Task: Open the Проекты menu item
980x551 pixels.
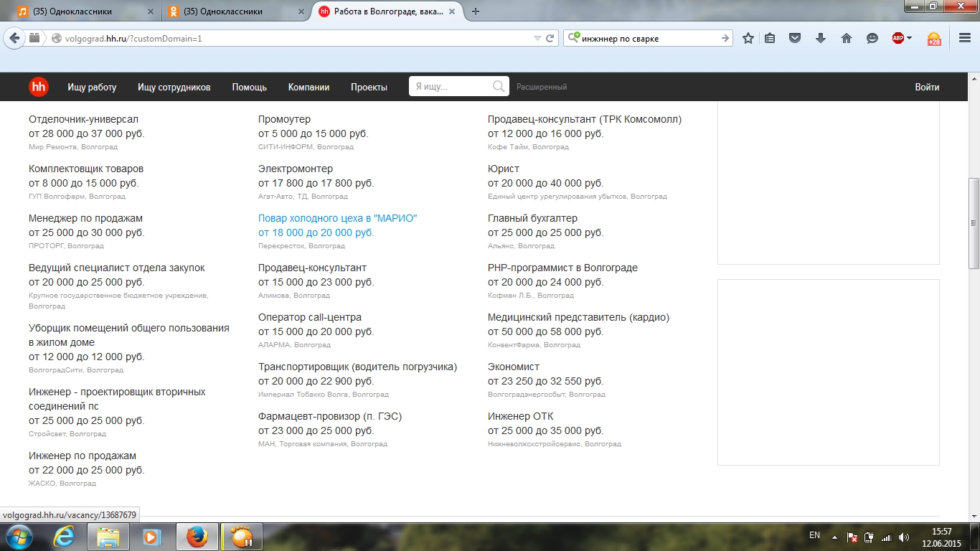Action: [369, 87]
